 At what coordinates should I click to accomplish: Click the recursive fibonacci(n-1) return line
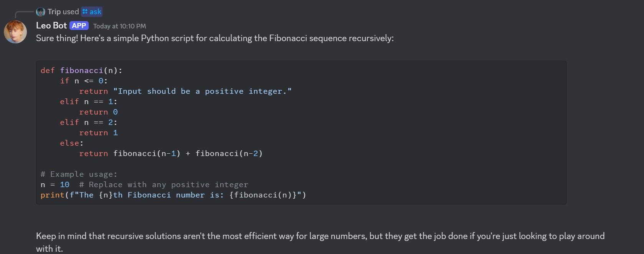point(171,154)
